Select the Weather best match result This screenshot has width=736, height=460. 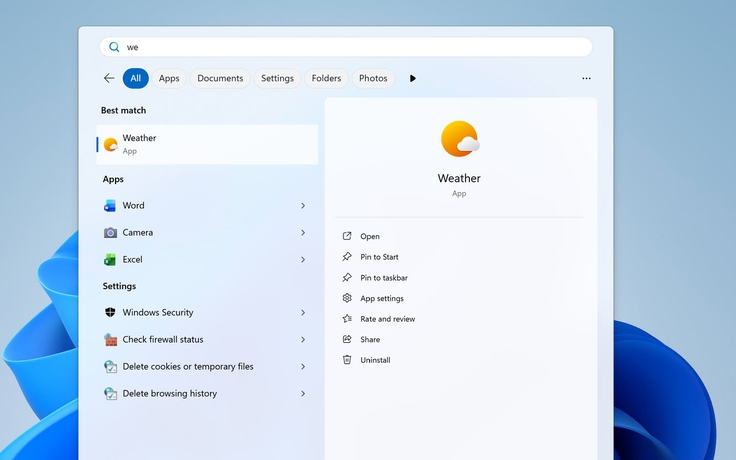click(207, 145)
